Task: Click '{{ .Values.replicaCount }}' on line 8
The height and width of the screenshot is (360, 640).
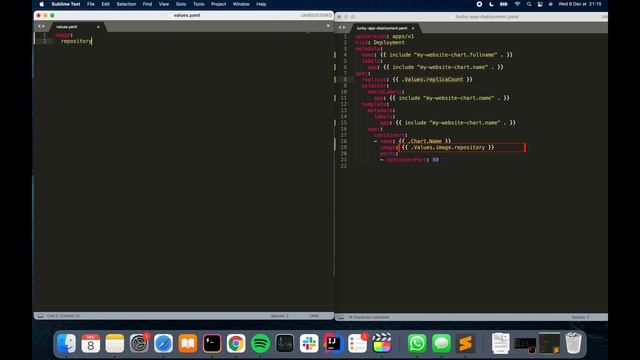Action: pos(432,79)
